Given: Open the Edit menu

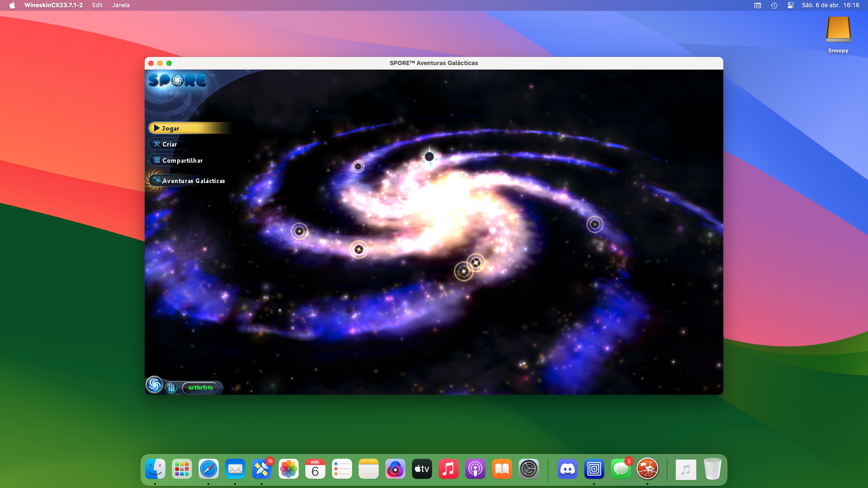Looking at the screenshot, I should pos(97,5).
